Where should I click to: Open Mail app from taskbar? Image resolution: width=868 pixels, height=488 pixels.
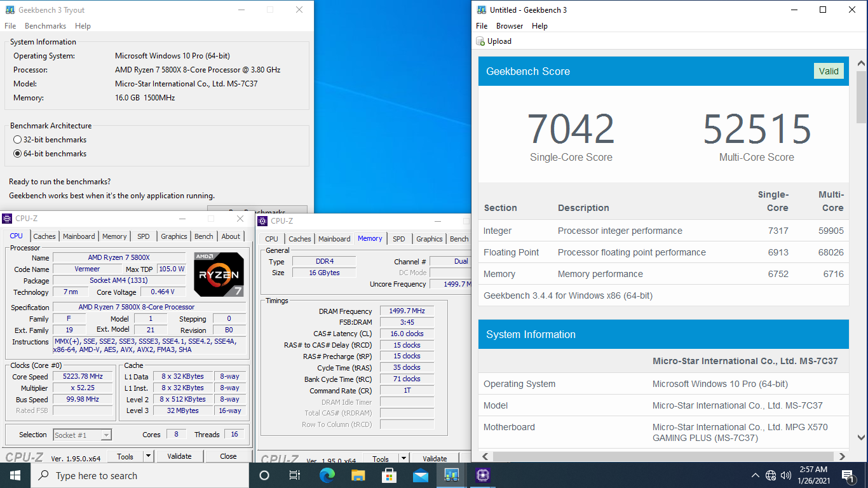[x=421, y=475]
